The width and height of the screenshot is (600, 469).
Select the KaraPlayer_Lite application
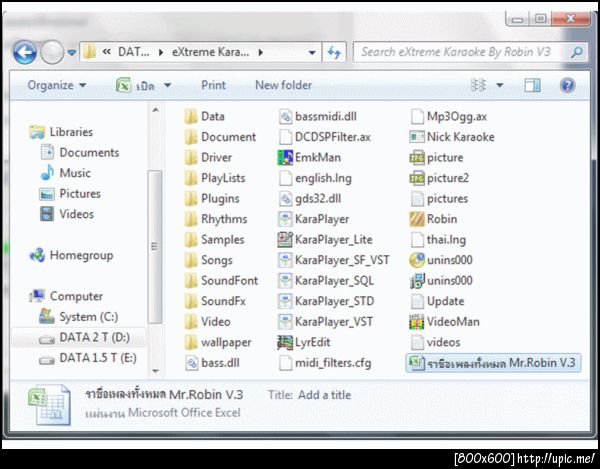(x=325, y=239)
